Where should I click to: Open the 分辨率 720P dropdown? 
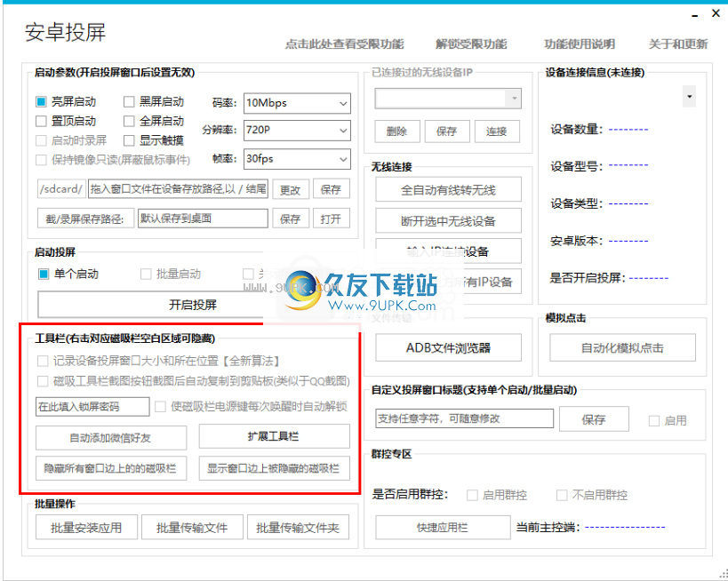[x=297, y=131]
